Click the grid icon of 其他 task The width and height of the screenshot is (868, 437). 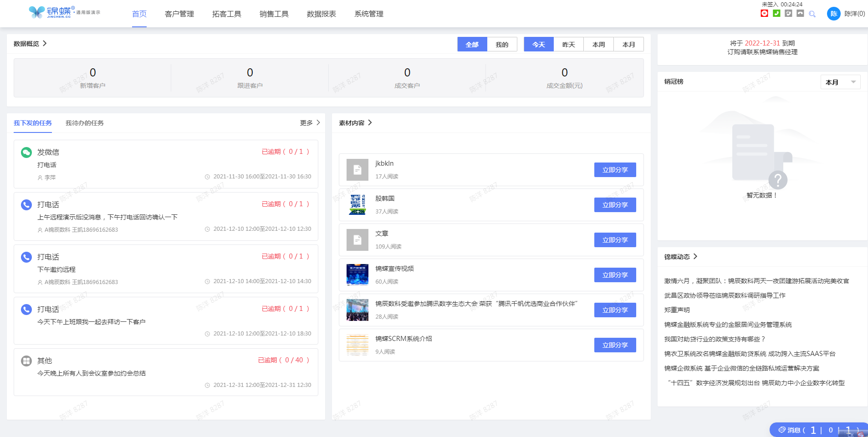pyautogui.click(x=26, y=361)
